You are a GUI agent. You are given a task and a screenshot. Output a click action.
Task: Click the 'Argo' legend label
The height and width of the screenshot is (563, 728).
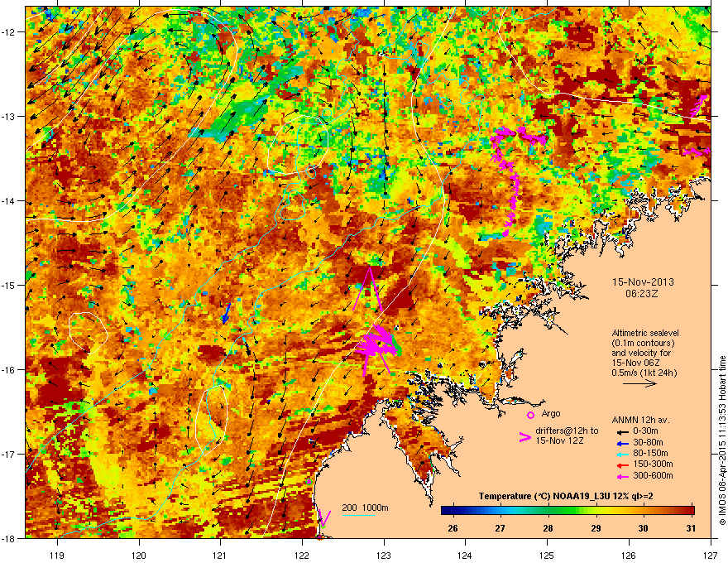551,413
